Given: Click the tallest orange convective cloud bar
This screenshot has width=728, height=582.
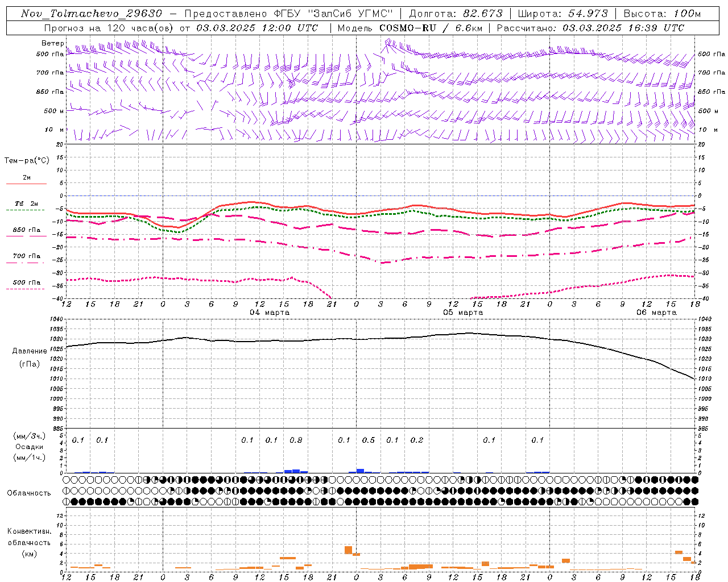Looking at the screenshot, I should coord(348,550).
